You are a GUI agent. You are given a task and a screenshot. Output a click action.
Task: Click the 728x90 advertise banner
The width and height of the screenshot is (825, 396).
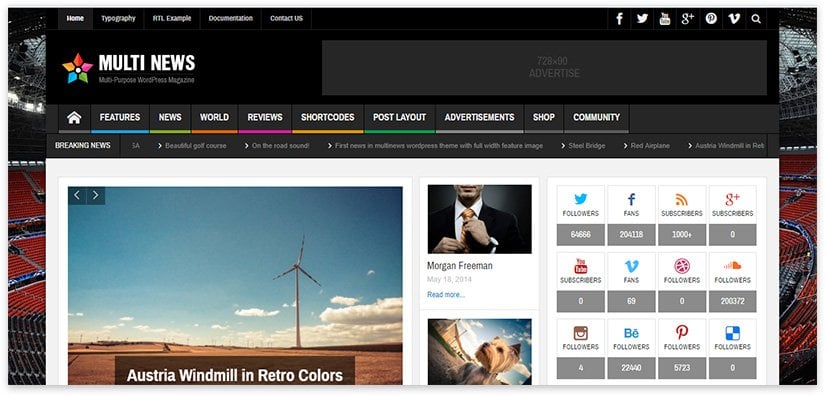point(544,68)
